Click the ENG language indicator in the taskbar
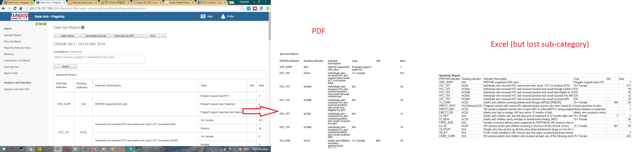Image resolution: width=644 pixels, height=152 pixels. click(246, 149)
